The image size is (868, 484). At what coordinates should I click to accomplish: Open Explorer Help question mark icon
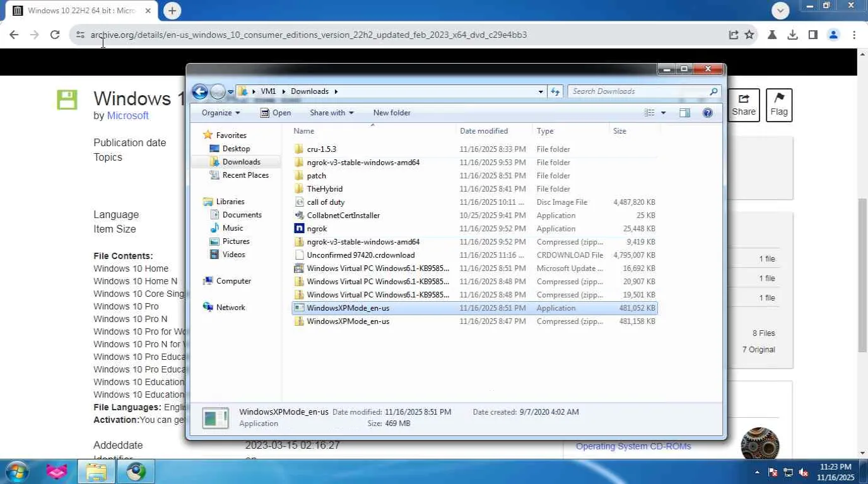(708, 113)
